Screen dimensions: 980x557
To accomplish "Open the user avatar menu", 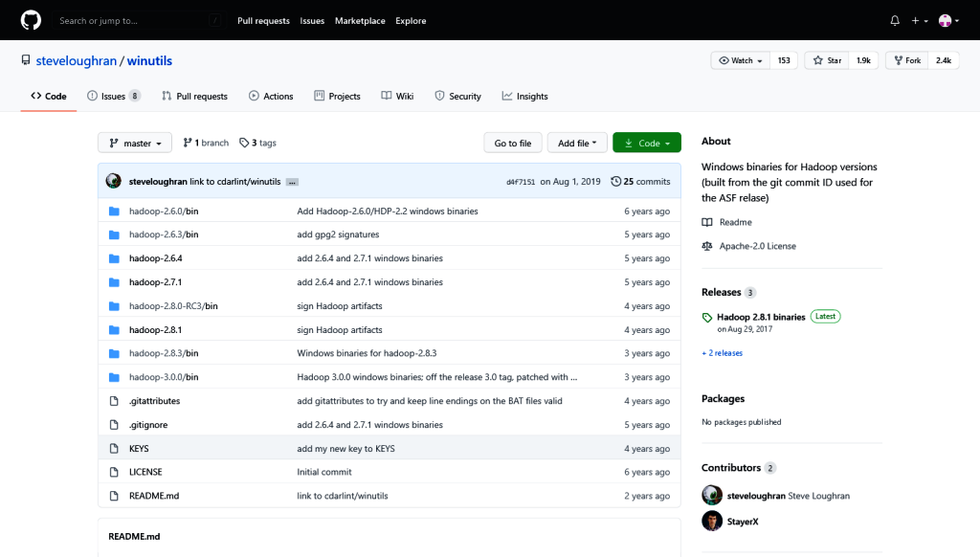I will coord(948,21).
